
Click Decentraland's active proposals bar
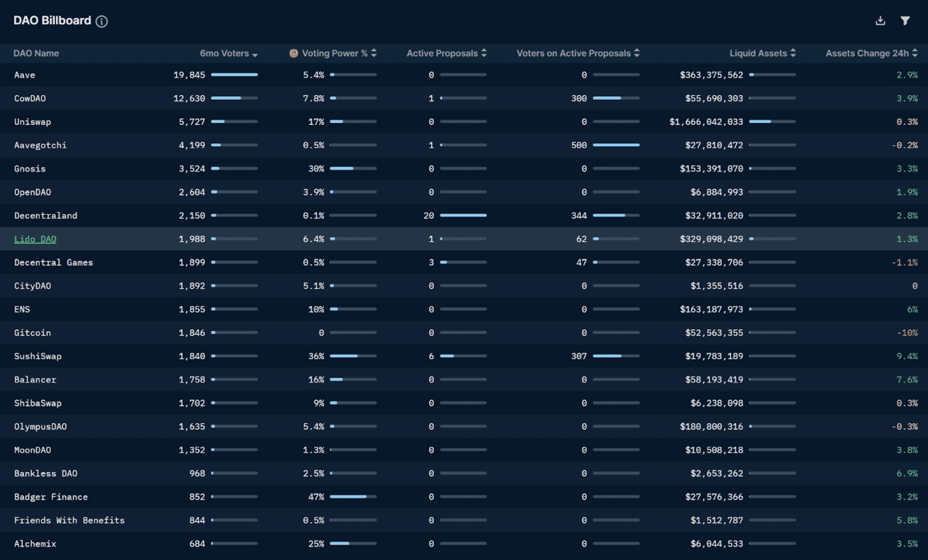pos(463,215)
